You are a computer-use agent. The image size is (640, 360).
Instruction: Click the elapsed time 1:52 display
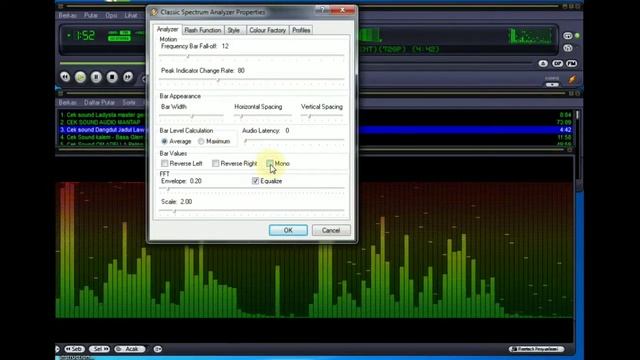(85, 36)
